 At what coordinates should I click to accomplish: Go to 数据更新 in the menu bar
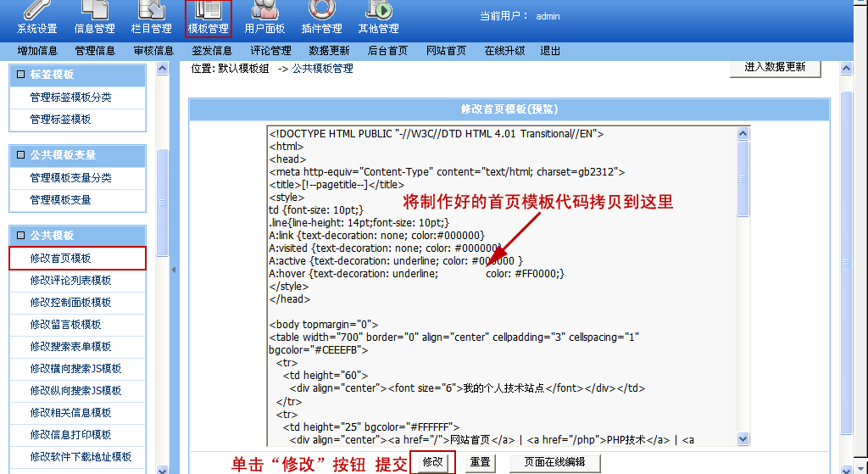coord(329,51)
